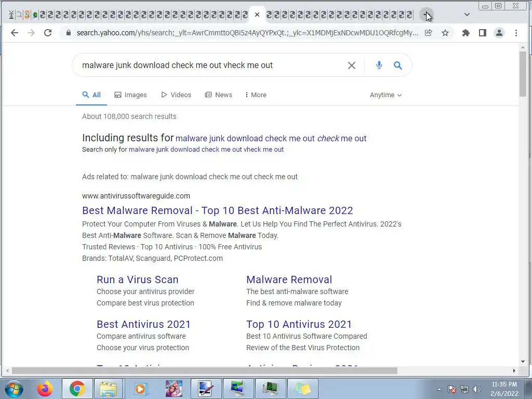Open the Action Center flag icon

pyautogui.click(x=451, y=389)
